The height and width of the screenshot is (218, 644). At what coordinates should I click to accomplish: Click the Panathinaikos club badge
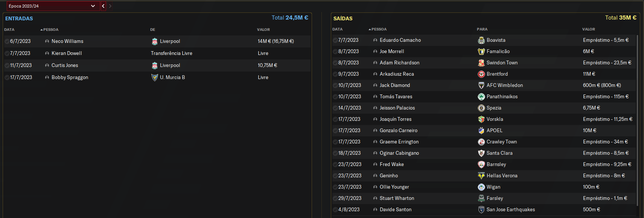(481, 97)
